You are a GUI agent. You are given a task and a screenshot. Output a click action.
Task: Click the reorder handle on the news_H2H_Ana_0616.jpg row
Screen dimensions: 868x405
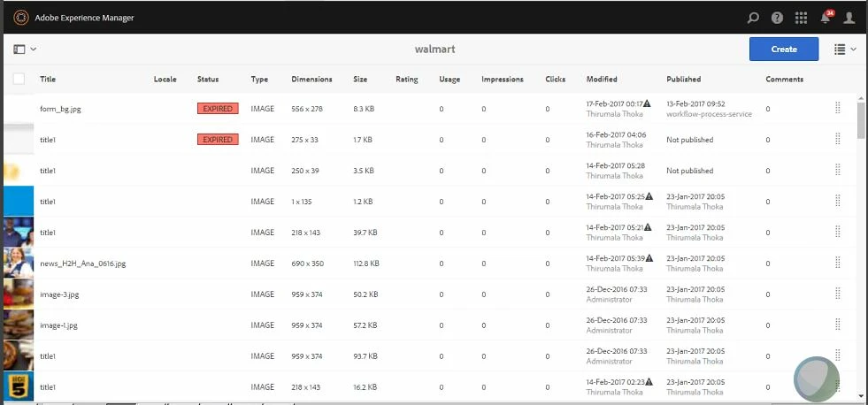coord(838,264)
